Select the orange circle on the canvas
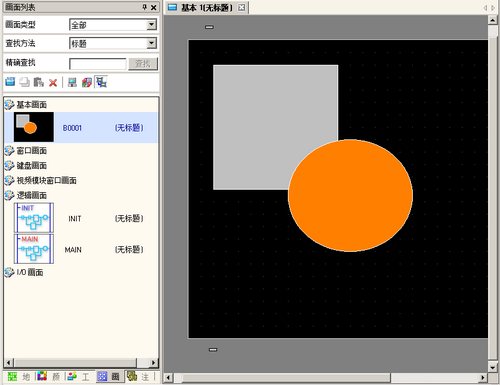Screen dimensions: 500x385 [351, 195]
